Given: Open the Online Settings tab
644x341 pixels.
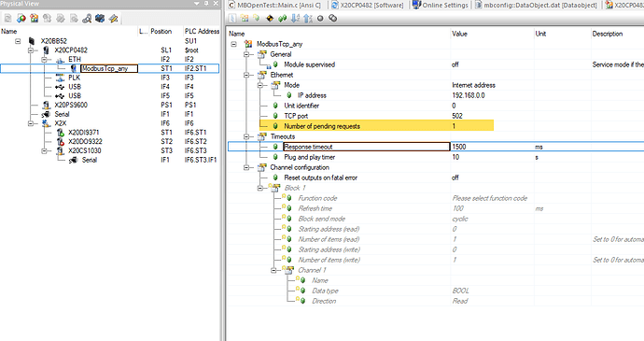Looking at the screenshot, I should (x=441, y=5).
